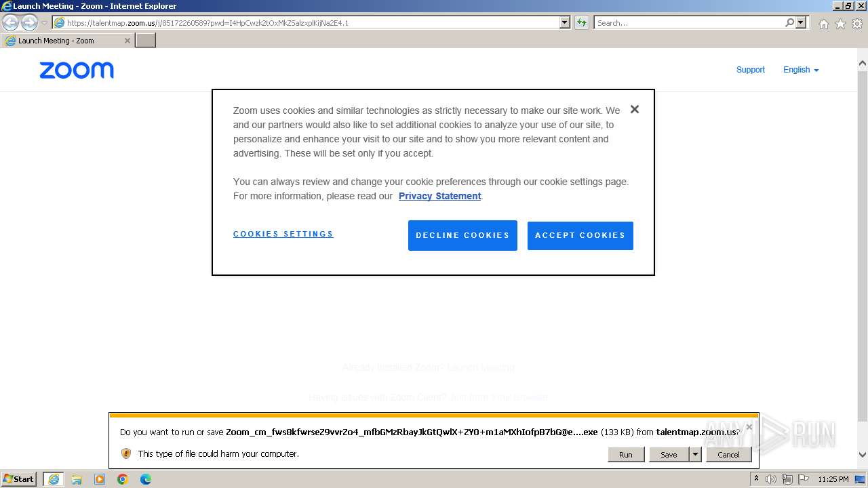Click the page scrollbar up arrow

tap(862, 64)
